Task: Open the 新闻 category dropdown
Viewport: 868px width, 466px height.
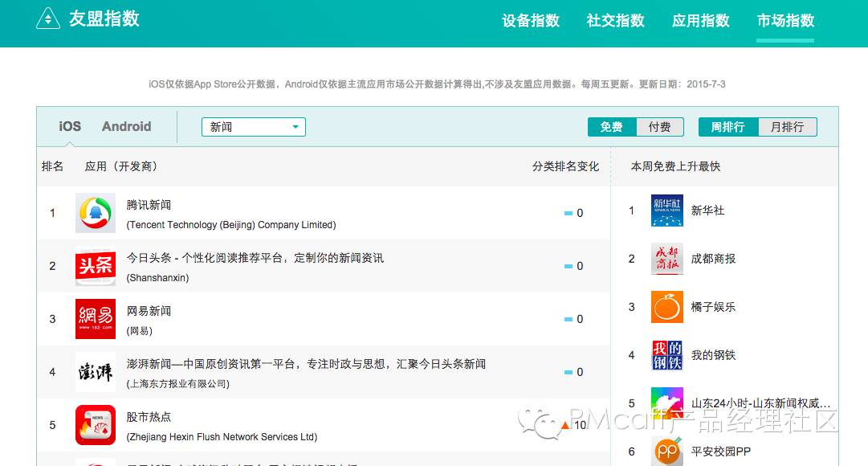Action: coord(254,127)
